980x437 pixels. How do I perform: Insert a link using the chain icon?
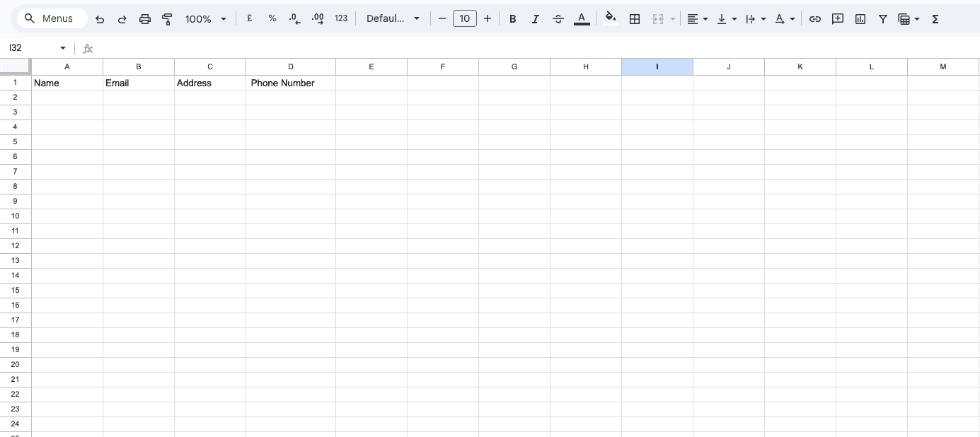[x=815, y=19]
